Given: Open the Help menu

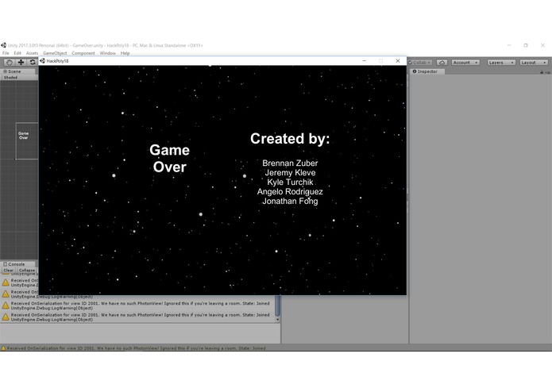Looking at the screenshot, I should click(x=125, y=53).
